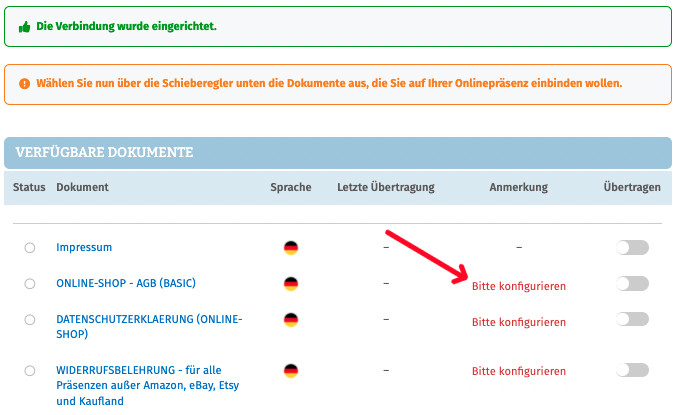Screen dimensions: 678x415
Task: Click the orange warning icon in notice
Action: point(25,84)
